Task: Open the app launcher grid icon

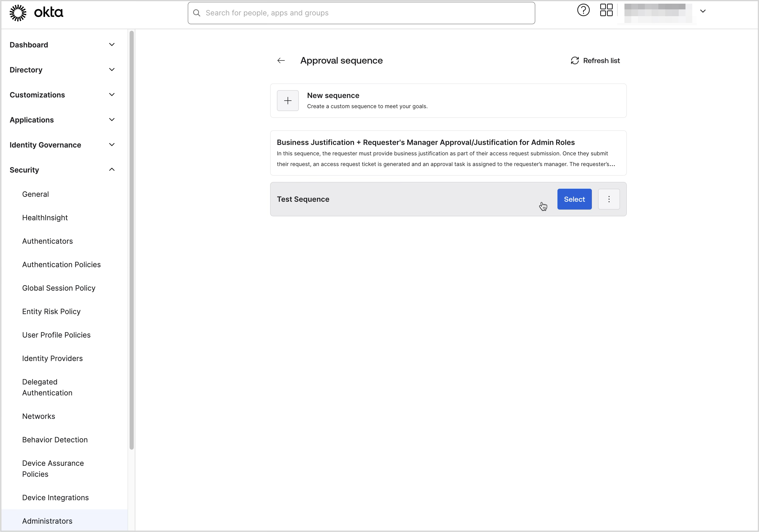Action: [606, 10]
